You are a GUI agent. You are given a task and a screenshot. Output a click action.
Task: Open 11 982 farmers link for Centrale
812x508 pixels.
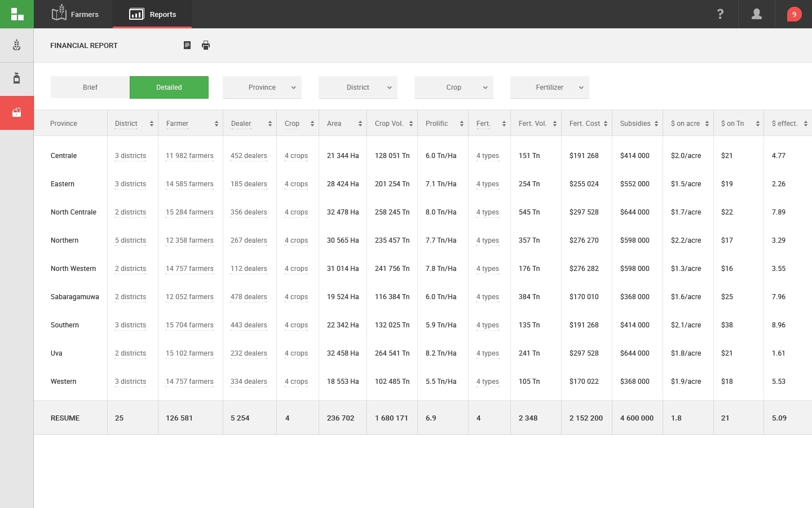tap(189, 156)
